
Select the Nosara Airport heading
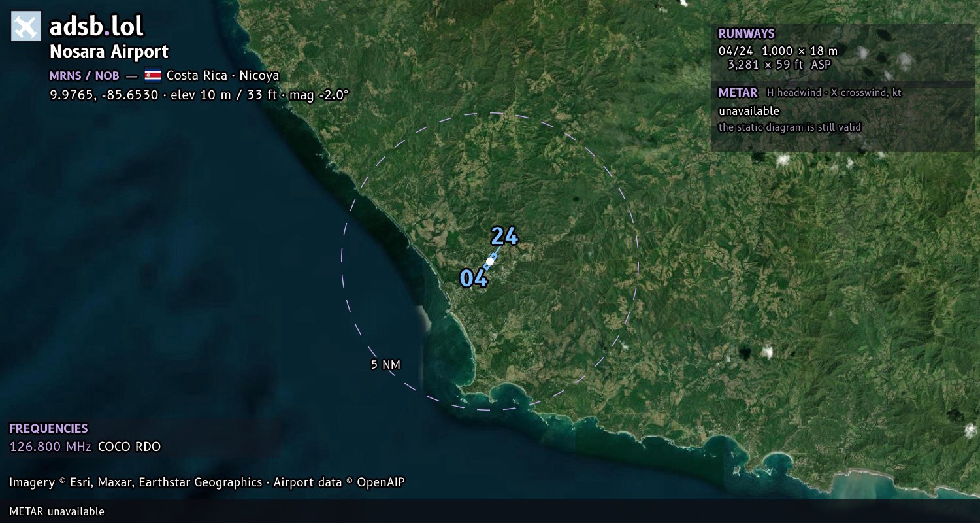[x=109, y=52]
